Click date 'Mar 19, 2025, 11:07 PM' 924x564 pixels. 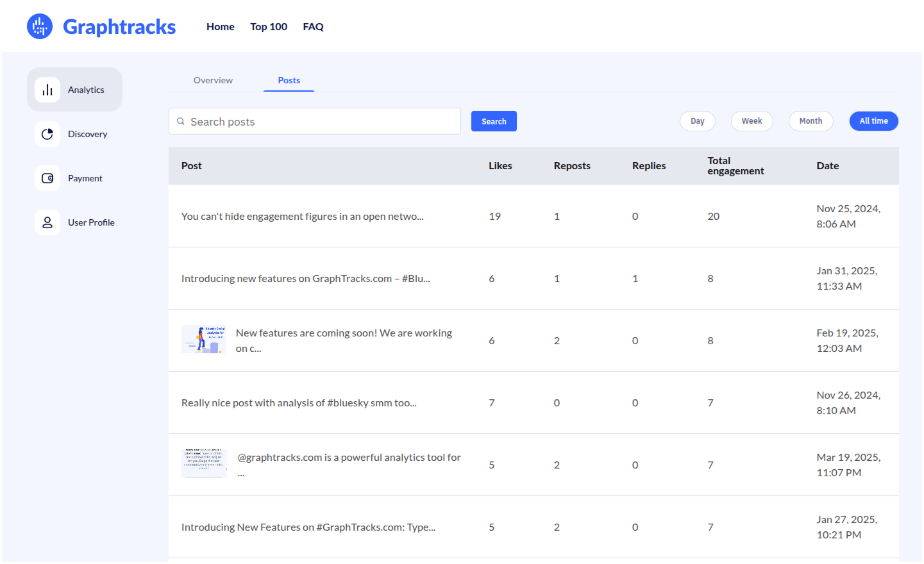pos(848,465)
